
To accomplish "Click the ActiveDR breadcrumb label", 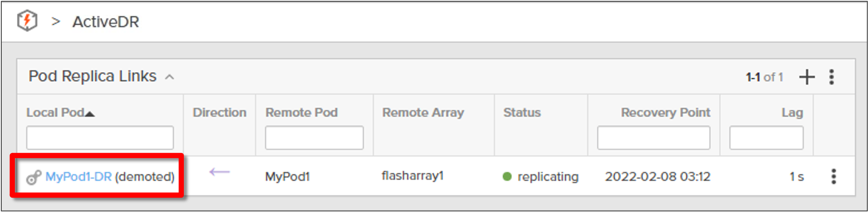I will 105,21.
